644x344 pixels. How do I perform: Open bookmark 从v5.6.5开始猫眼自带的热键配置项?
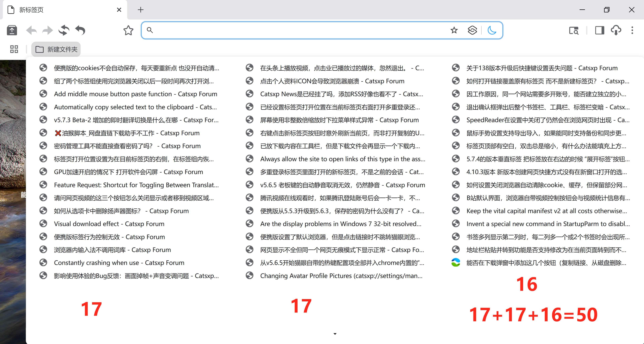point(335,263)
